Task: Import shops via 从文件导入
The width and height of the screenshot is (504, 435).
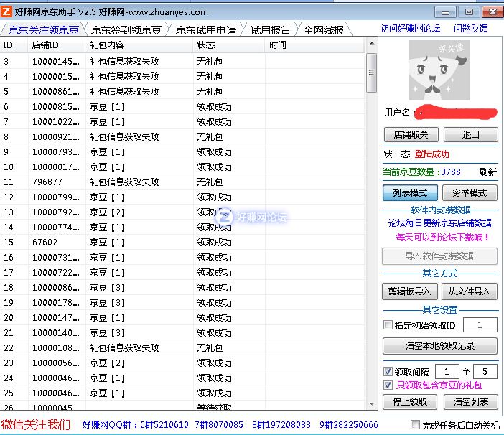Action: point(470,291)
